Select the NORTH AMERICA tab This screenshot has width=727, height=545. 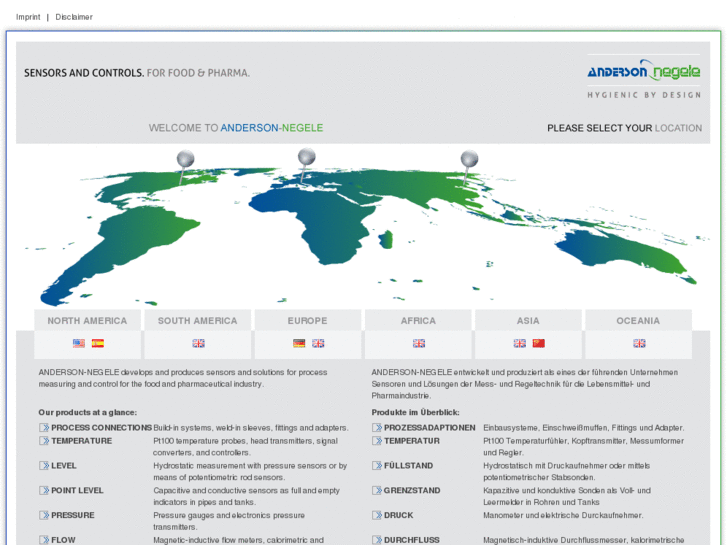point(87,321)
